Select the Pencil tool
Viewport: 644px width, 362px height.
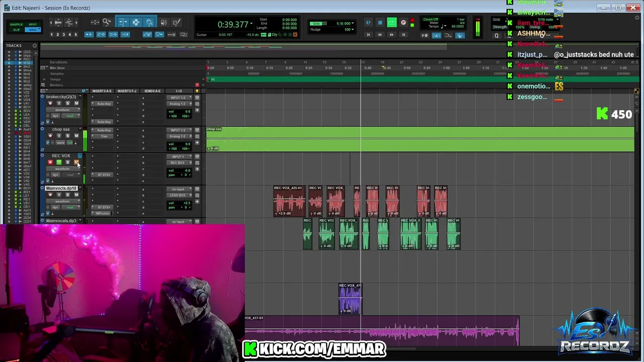(x=176, y=23)
